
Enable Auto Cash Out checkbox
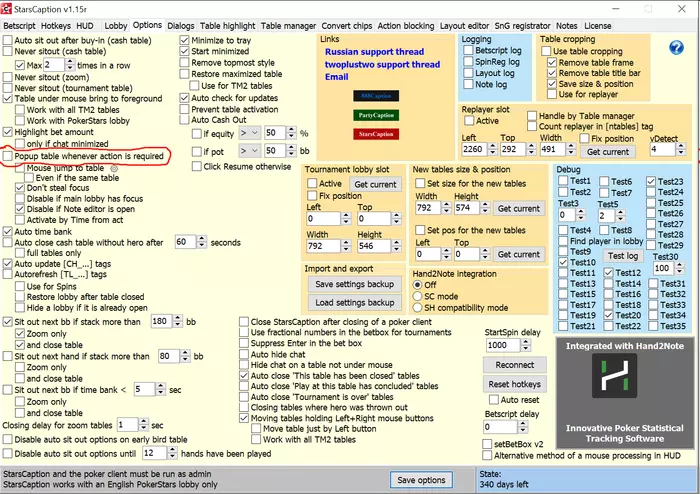tap(184, 120)
